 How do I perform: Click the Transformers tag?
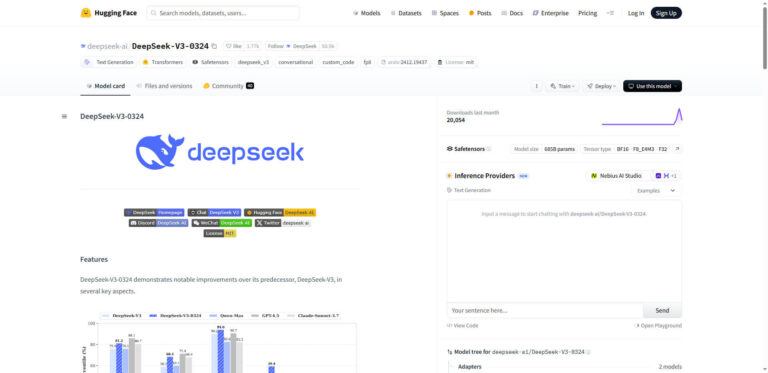(x=163, y=62)
